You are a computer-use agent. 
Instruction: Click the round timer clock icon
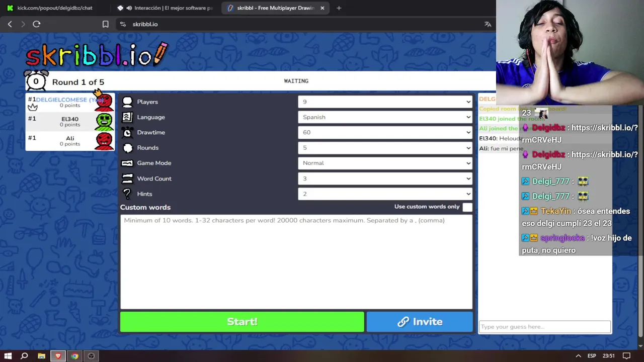click(36, 81)
